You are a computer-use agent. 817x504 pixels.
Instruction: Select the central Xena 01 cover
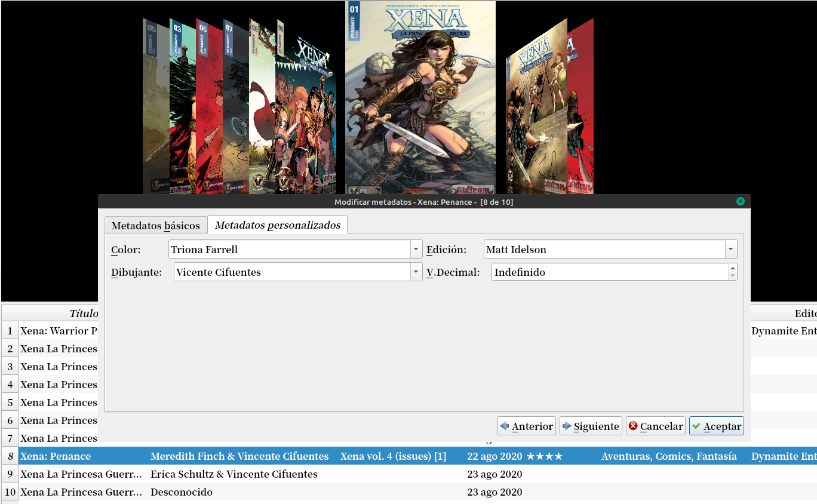coord(420,98)
